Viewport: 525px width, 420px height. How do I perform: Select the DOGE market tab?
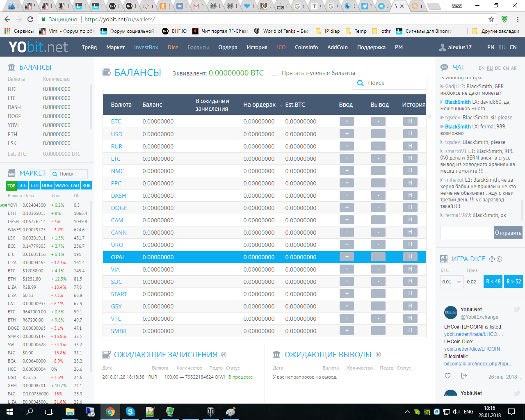pyautogui.click(x=47, y=185)
